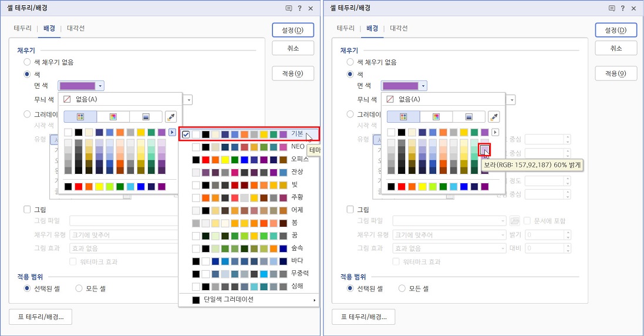The height and width of the screenshot is (336, 644).
Task: Pick black swatch in left dialog top theme row
Action: pyautogui.click(x=78, y=132)
